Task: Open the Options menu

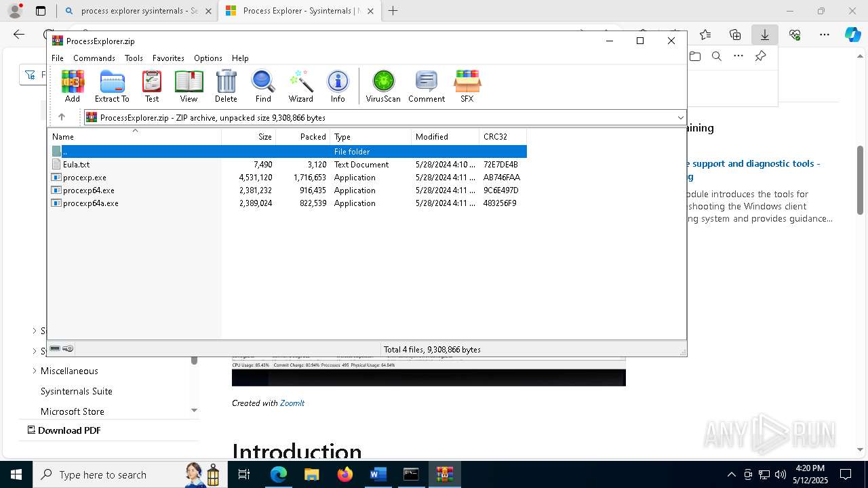Action: coord(208,58)
